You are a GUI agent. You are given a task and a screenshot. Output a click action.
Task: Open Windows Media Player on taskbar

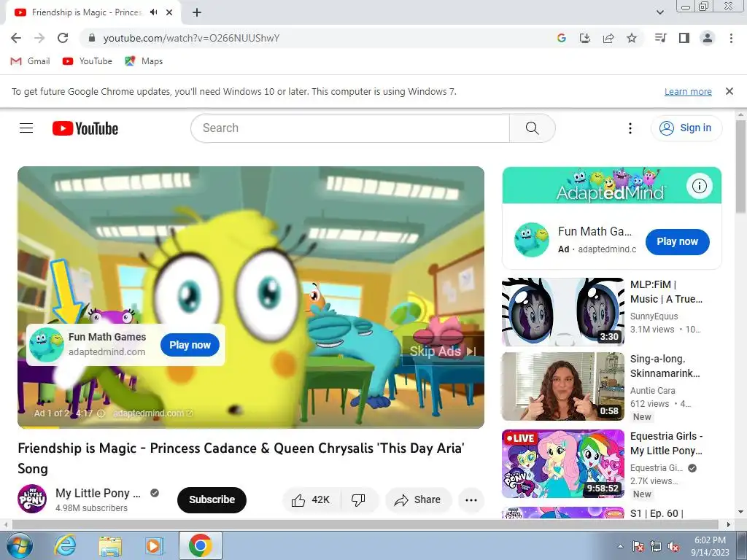point(154,545)
